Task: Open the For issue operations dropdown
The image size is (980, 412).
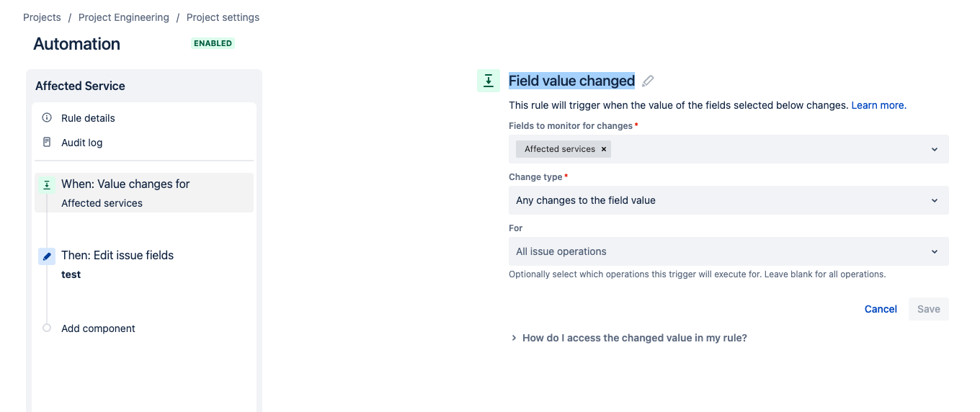Action: [x=728, y=251]
